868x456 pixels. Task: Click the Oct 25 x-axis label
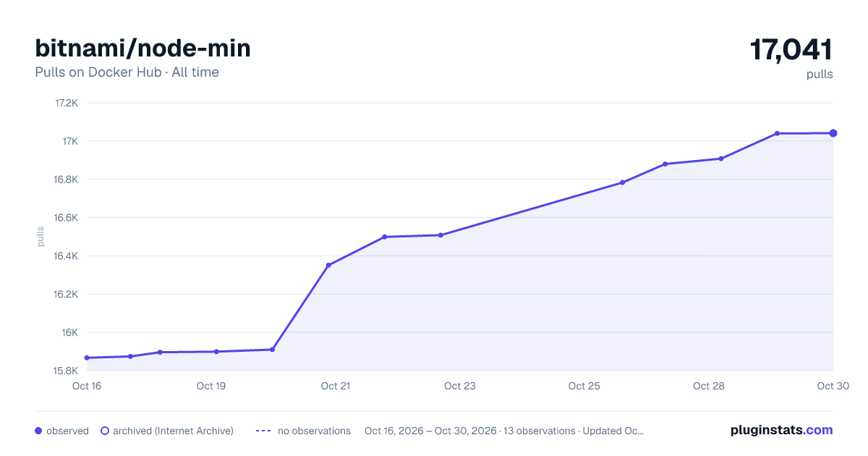pyautogui.click(x=584, y=386)
